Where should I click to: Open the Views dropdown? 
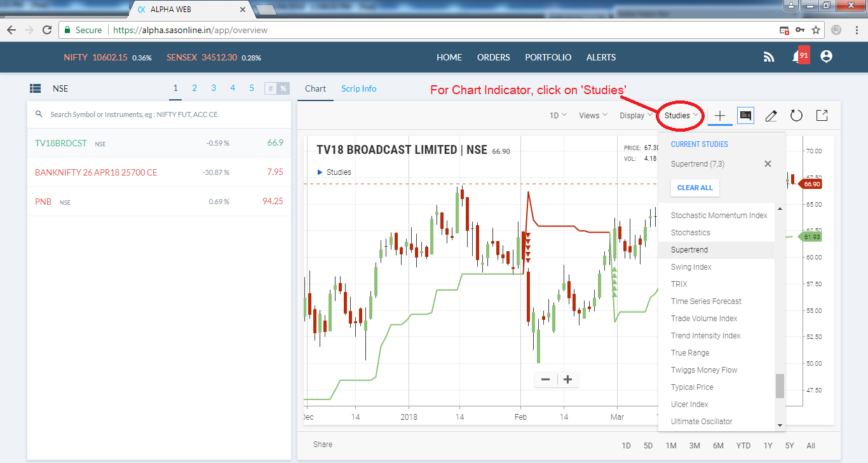click(x=593, y=116)
